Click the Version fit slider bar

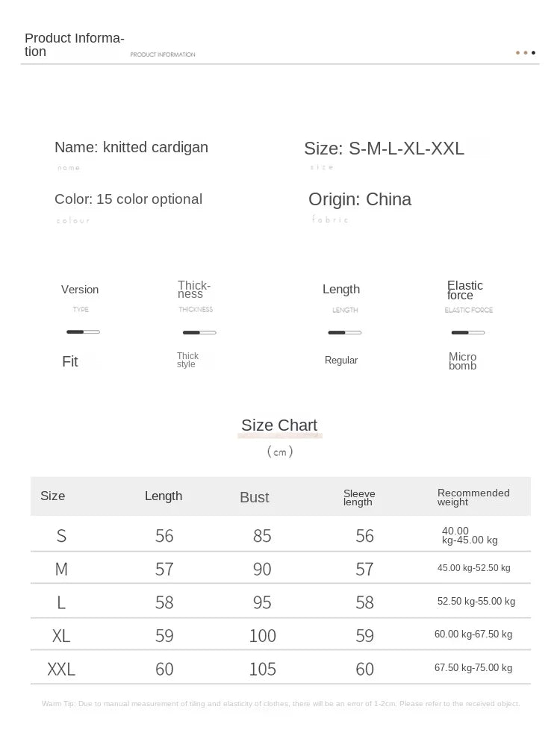click(x=83, y=332)
